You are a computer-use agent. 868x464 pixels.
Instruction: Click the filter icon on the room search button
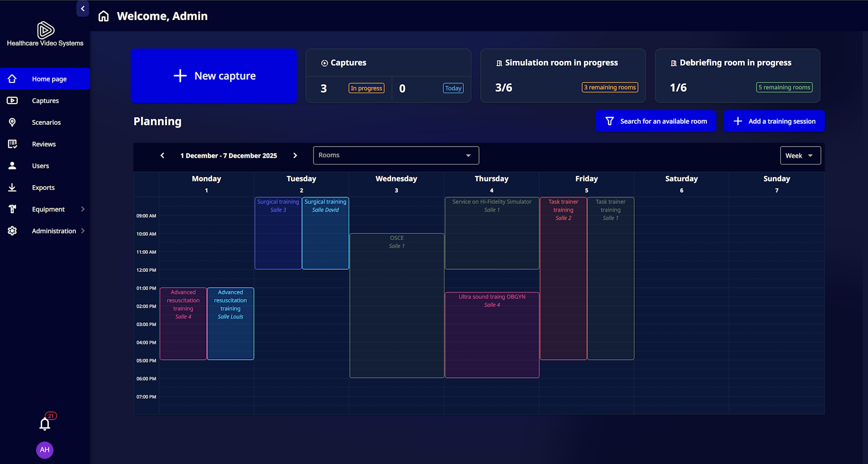coord(610,122)
